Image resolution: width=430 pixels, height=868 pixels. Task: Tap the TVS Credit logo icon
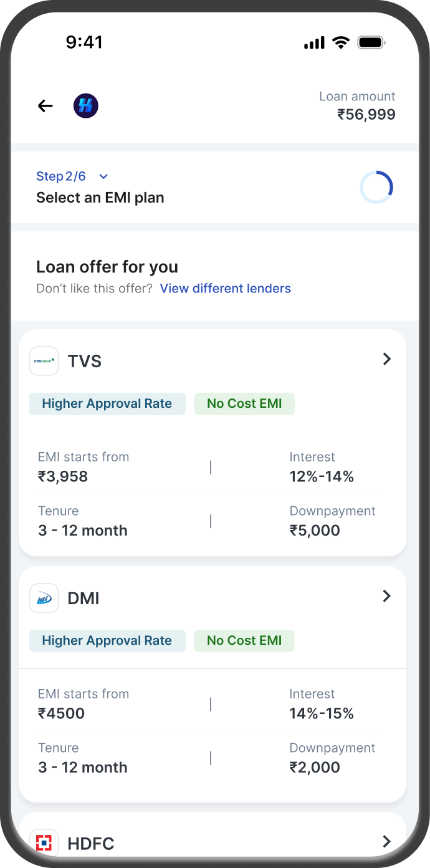[x=44, y=361]
